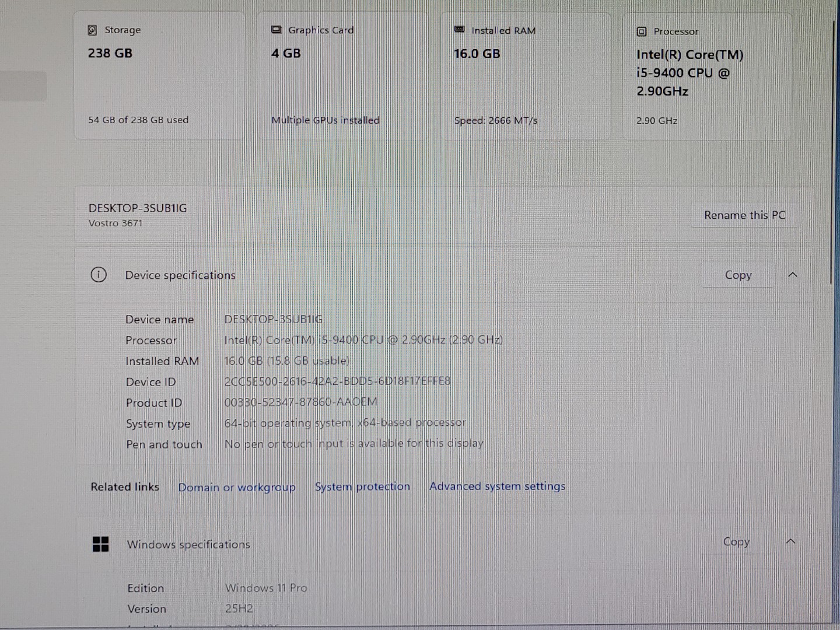The height and width of the screenshot is (630, 840).
Task: Click the DESKTOP-3SUB1IG device name
Action: pos(137,208)
